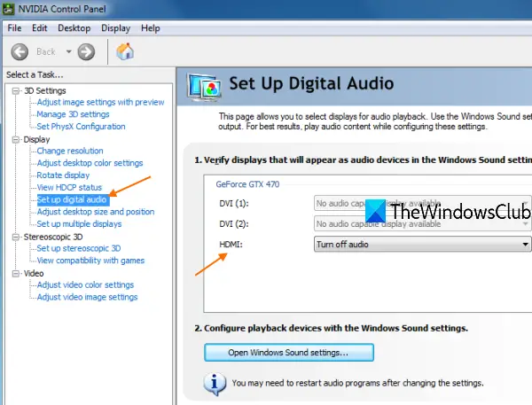Open the Help menu

(x=151, y=28)
